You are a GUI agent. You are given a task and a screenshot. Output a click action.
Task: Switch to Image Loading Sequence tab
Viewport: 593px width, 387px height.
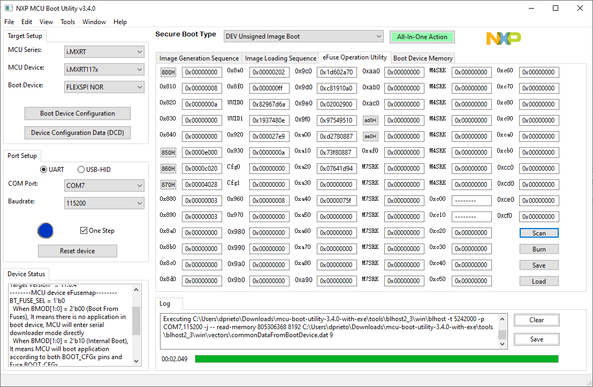[x=280, y=58]
